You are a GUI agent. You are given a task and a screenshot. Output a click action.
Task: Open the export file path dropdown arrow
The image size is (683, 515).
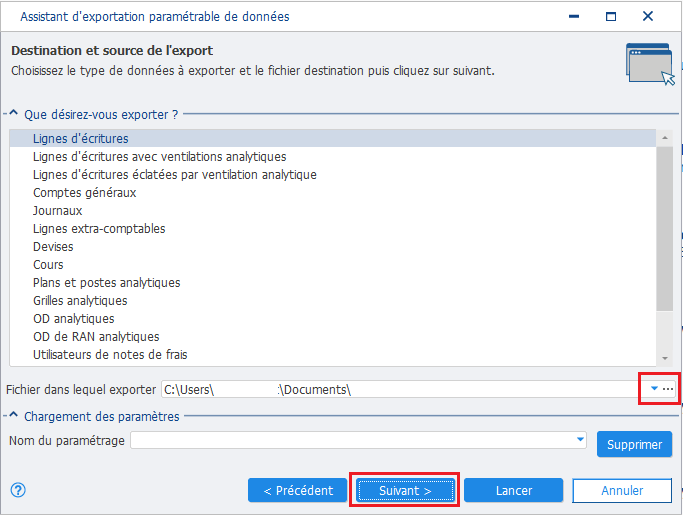654,389
